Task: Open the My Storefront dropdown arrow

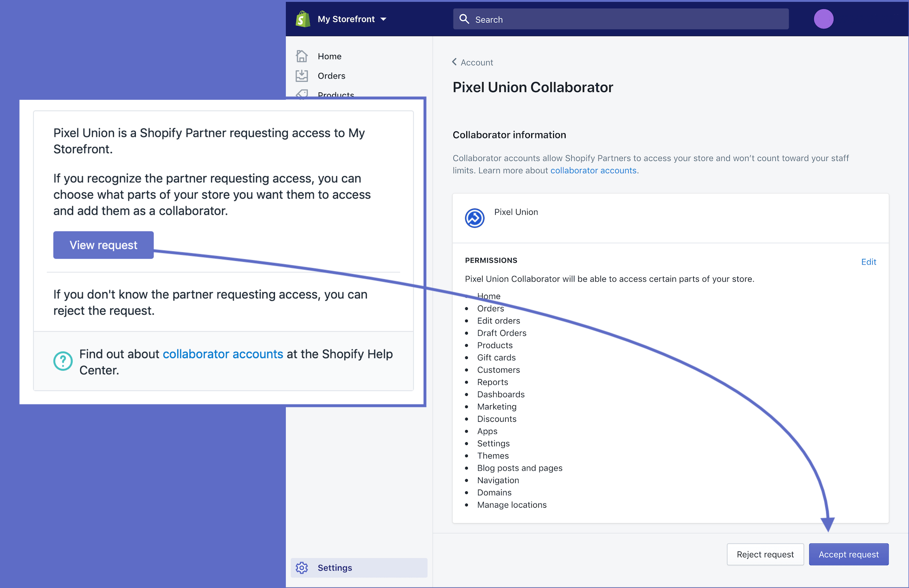Action: point(383,19)
